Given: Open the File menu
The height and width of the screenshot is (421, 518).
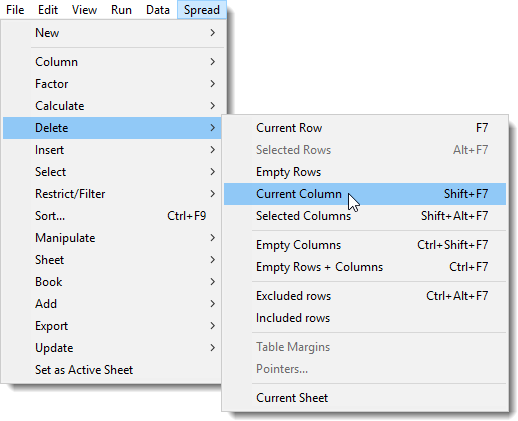Looking at the screenshot, I should coord(15,10).
